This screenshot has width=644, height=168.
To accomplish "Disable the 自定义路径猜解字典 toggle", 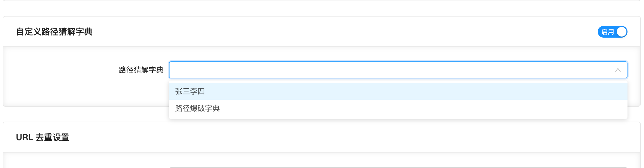I will point(612,32).
